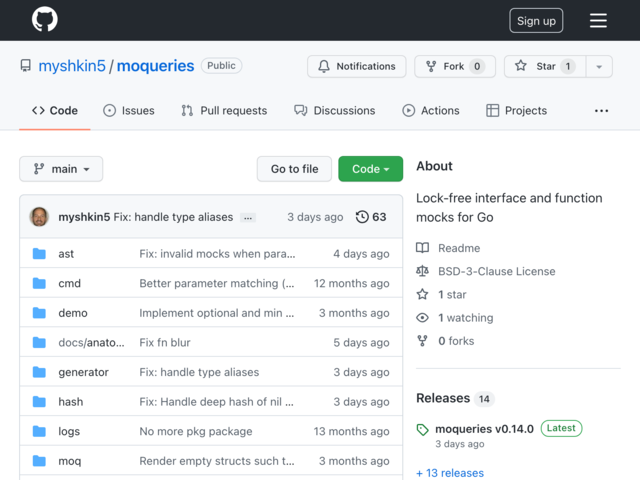Open the Pull requests tab
Image resolution: width=640 pixels, height=480 pixels.
pyautogui.click(x=224, y=111)
